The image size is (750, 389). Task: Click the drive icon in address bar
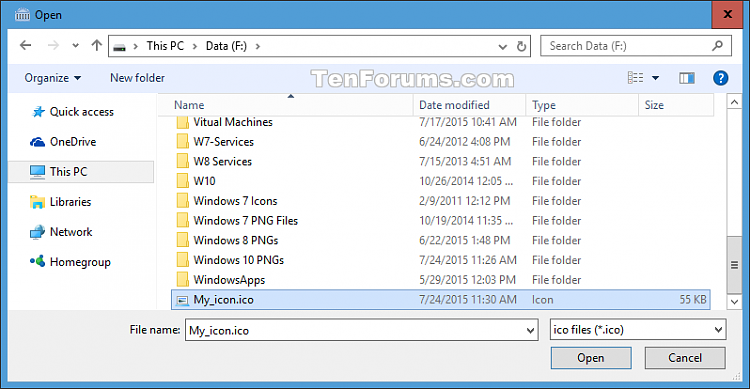[119, 46]
